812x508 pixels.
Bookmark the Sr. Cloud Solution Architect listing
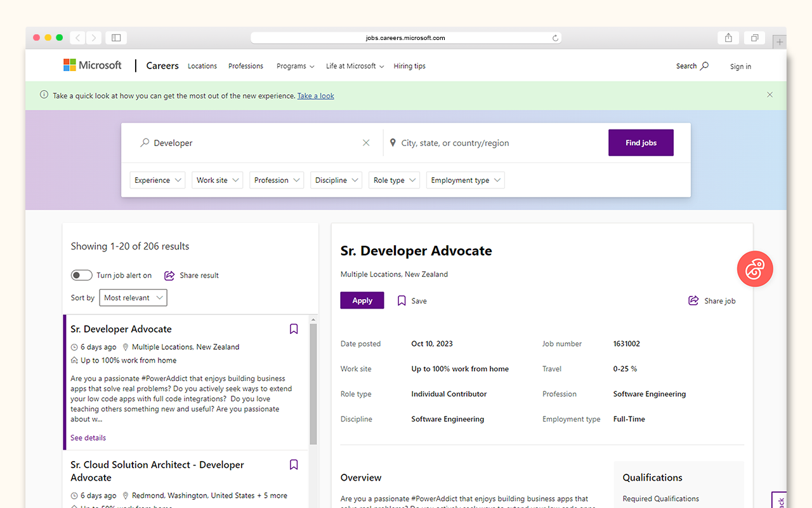point(294,465)
